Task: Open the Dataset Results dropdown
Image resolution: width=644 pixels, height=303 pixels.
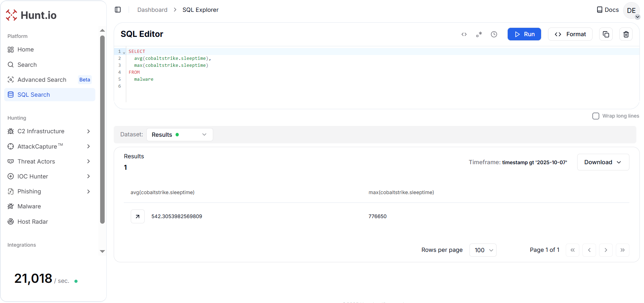Action: (x=179, y=135)
